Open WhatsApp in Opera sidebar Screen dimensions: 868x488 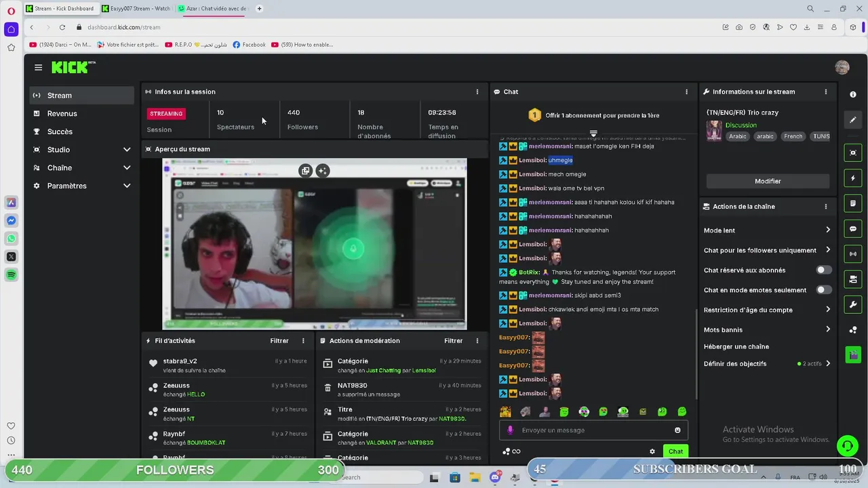click(x=11, y=239)
